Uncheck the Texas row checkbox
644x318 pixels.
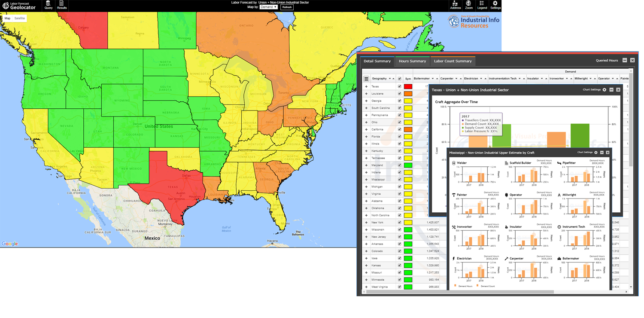coord(400,86)
